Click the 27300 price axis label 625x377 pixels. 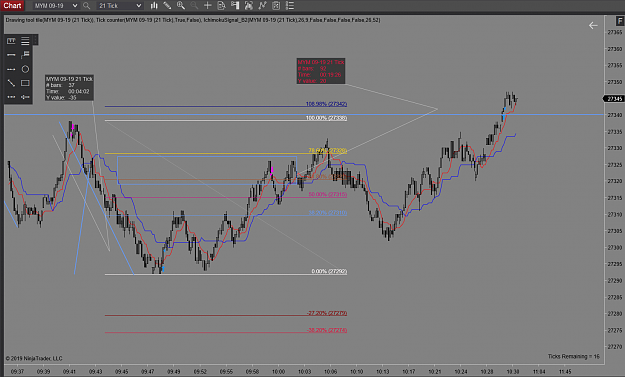[x=614, y=247]
